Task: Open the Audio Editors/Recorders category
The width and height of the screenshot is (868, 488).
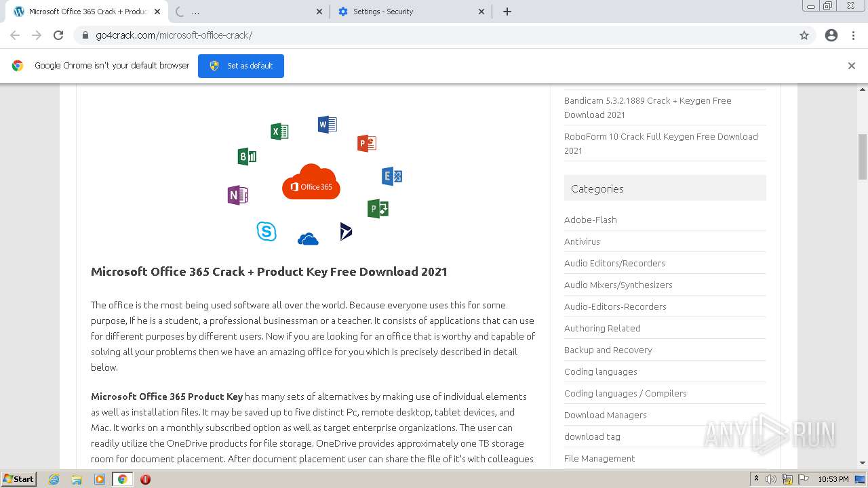Action: (x=614, y=263)
